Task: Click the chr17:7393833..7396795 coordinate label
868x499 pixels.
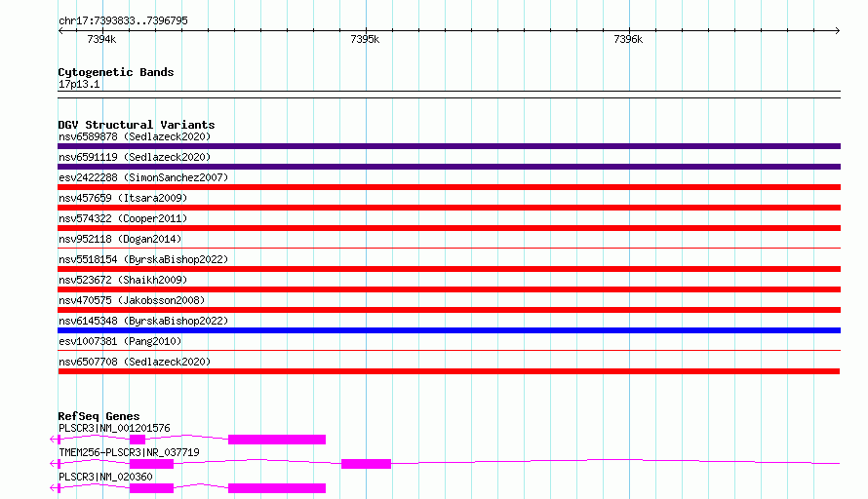Action: (123, 20)
